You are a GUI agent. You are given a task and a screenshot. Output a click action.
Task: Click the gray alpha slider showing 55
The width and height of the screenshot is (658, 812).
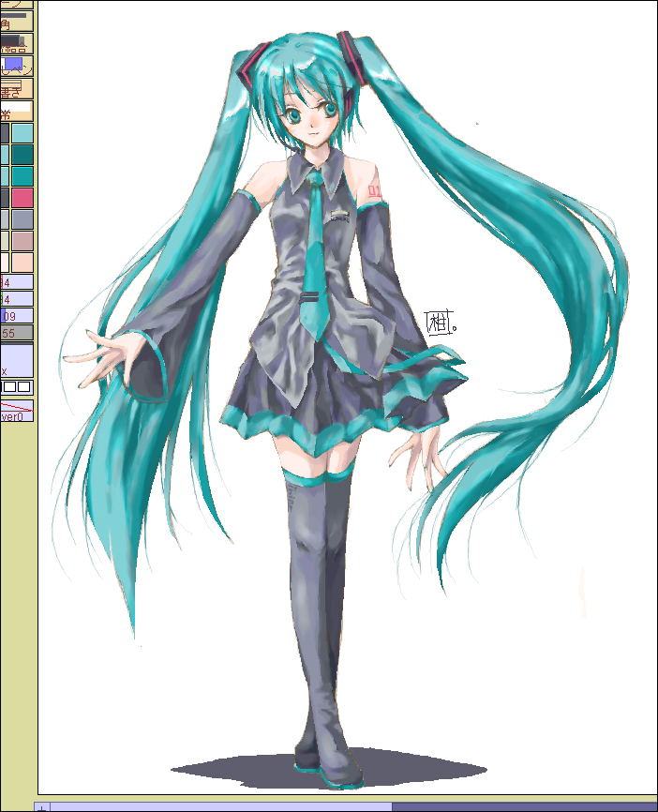click(x=17, y=333)
